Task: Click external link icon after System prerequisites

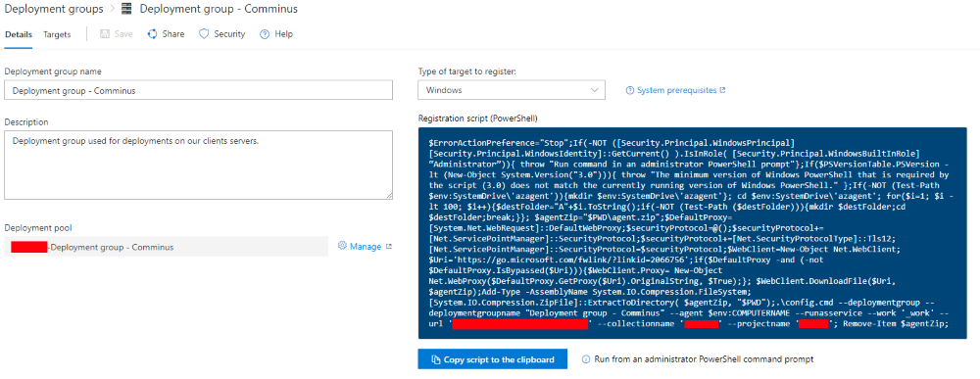Action: tap(722, 90)
